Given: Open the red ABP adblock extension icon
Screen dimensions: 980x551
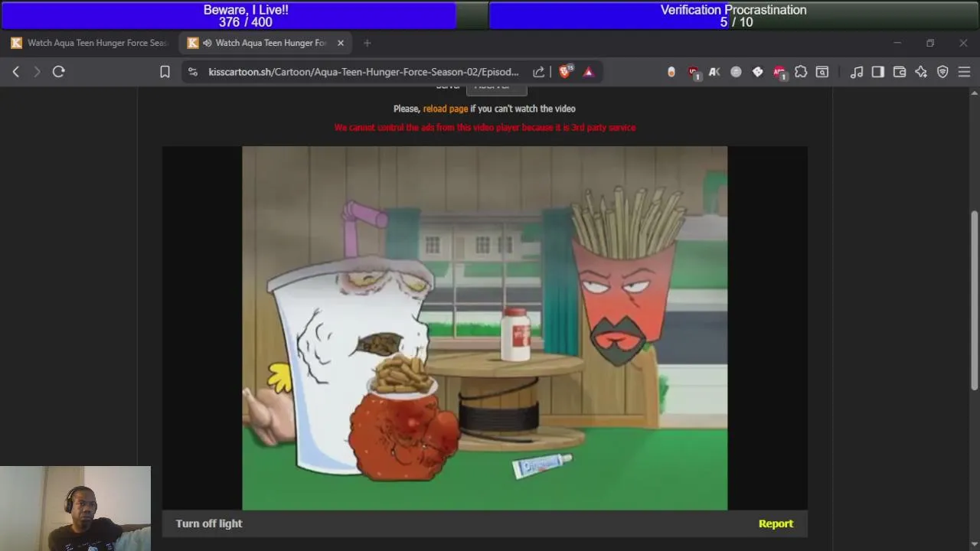Looking at the screenshot, I should (x=779, y=72).
